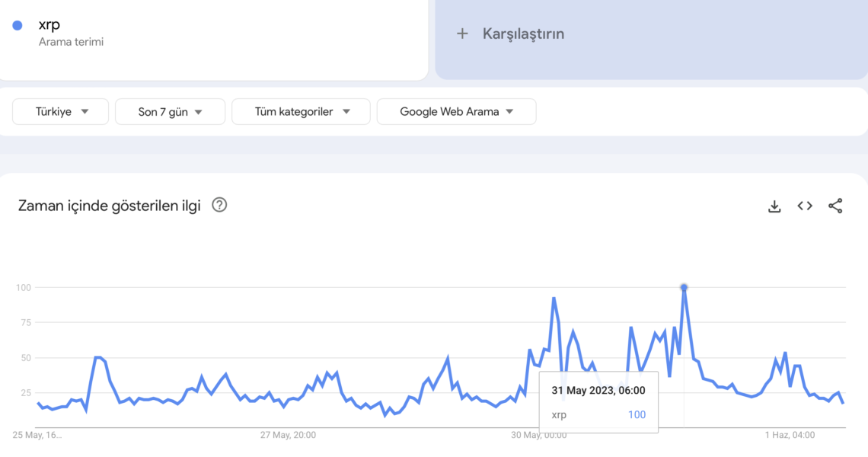
Task: Download the interest over time chart data
Action: 774,206
